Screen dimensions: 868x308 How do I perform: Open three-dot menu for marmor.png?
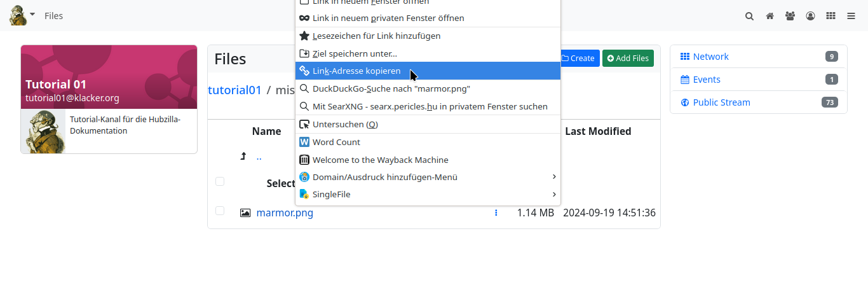coord(496,213)
